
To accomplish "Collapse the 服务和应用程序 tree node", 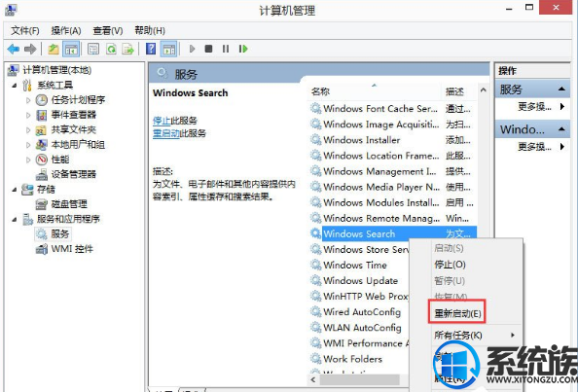I will (15, 219).
